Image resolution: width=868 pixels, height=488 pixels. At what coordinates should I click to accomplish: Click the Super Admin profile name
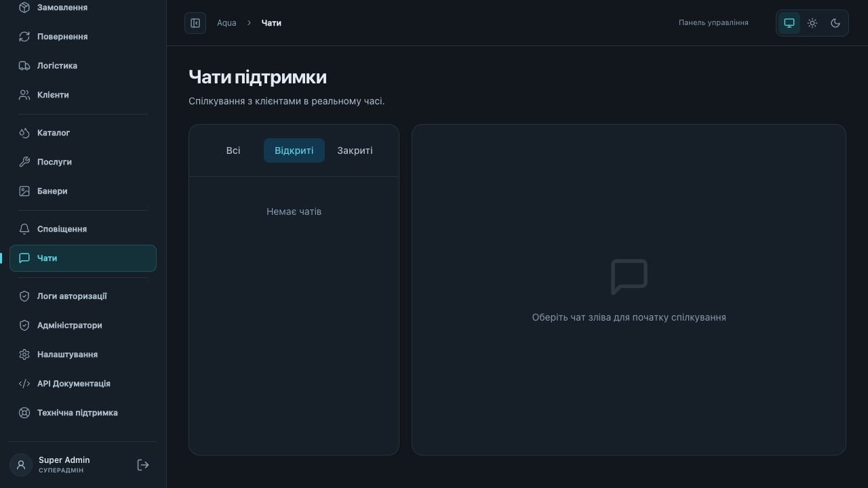click(64, 460)
